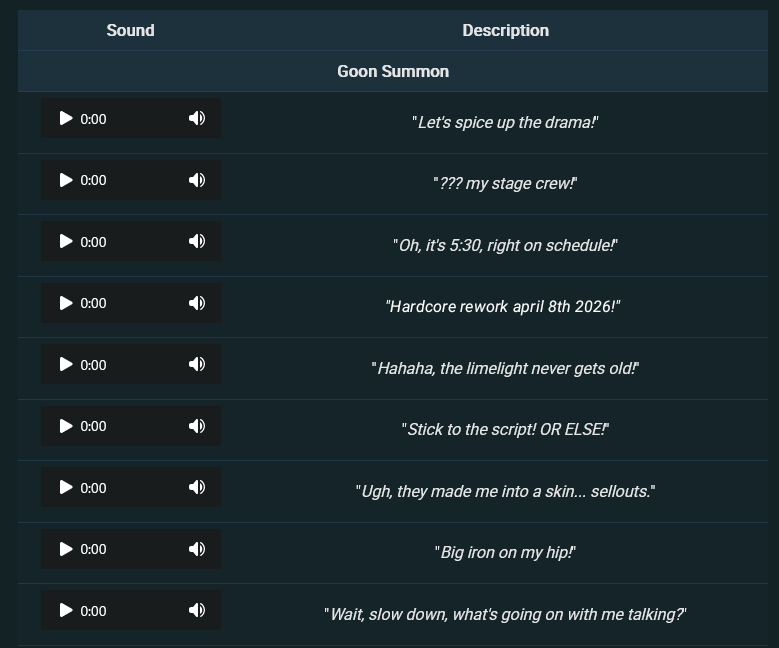Select the quote "??? my stage crew!"
Viewport: 779px width, 648px height.
point(505,183)
